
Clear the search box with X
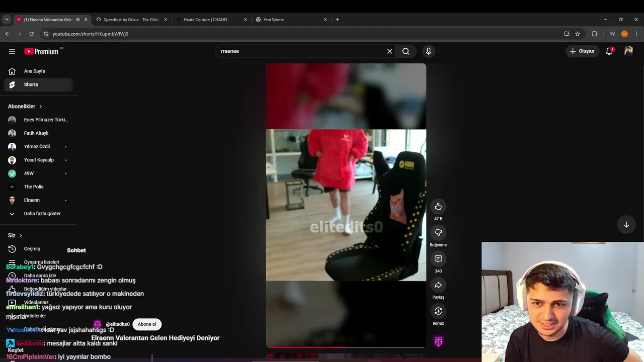[389, 51]
